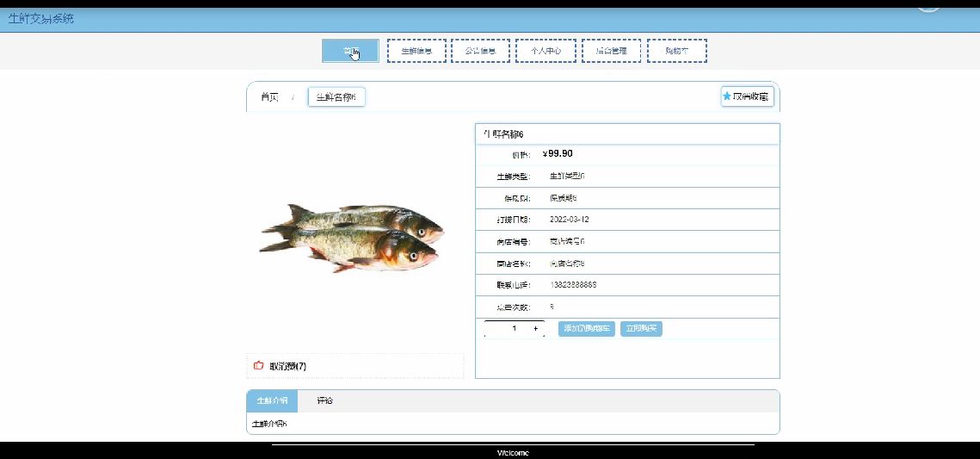Click the 首页 breadcrumb link
Viewport: 980px width, 459px height.
269,97
